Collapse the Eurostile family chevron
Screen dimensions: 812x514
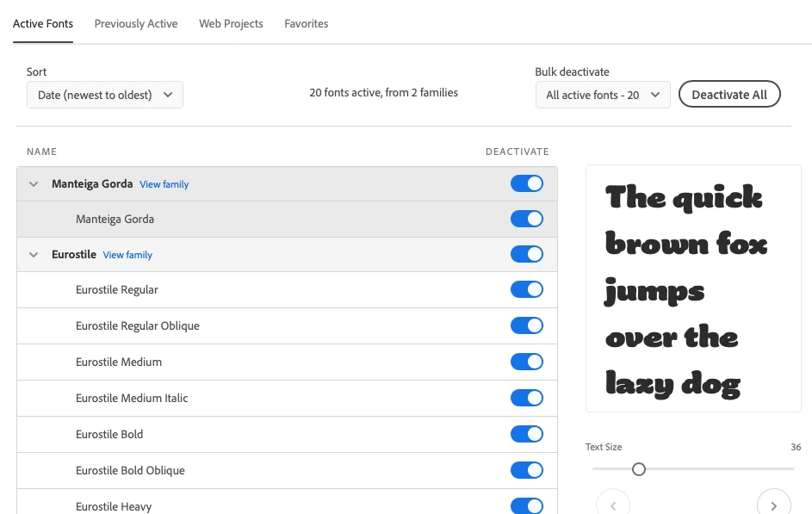point(34,254)
